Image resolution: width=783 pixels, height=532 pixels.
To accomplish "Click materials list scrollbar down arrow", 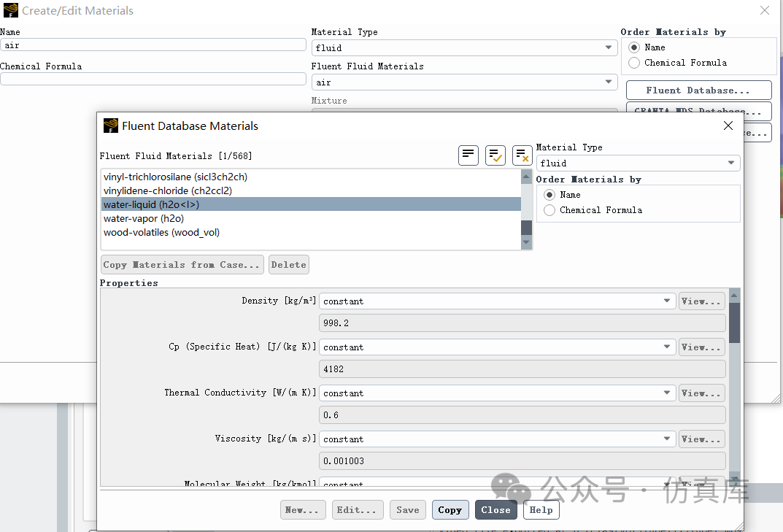I will coord(526,242).
